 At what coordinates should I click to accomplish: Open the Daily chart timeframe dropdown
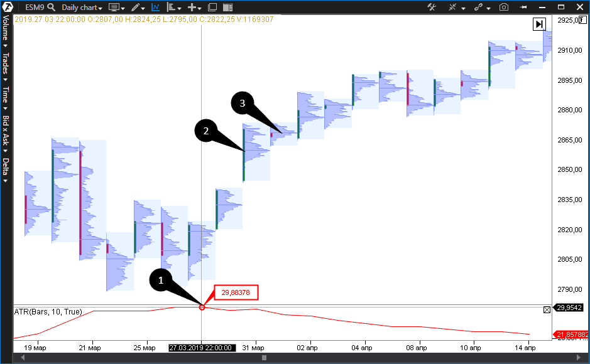82,8
